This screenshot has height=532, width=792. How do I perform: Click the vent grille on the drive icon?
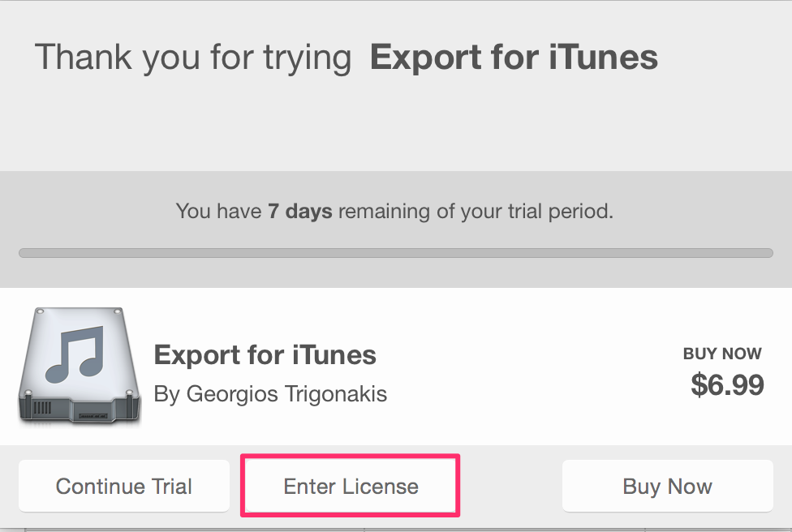(42, 407)
